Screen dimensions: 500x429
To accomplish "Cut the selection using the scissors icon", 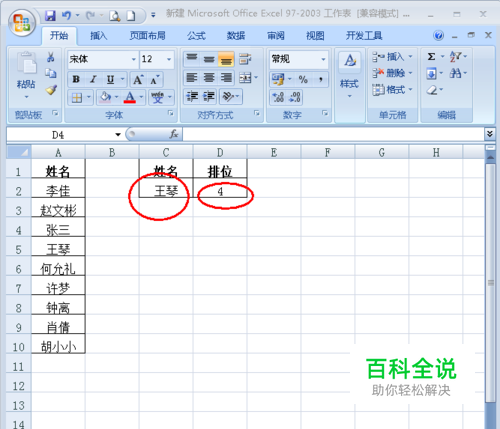I will [x=51, y=57].
